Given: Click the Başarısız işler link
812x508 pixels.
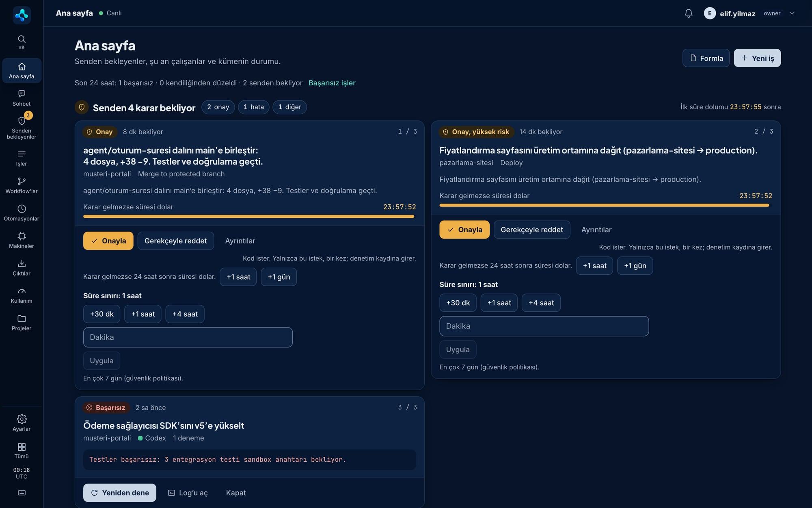Looking at the screenshot, I should point(332,83).
